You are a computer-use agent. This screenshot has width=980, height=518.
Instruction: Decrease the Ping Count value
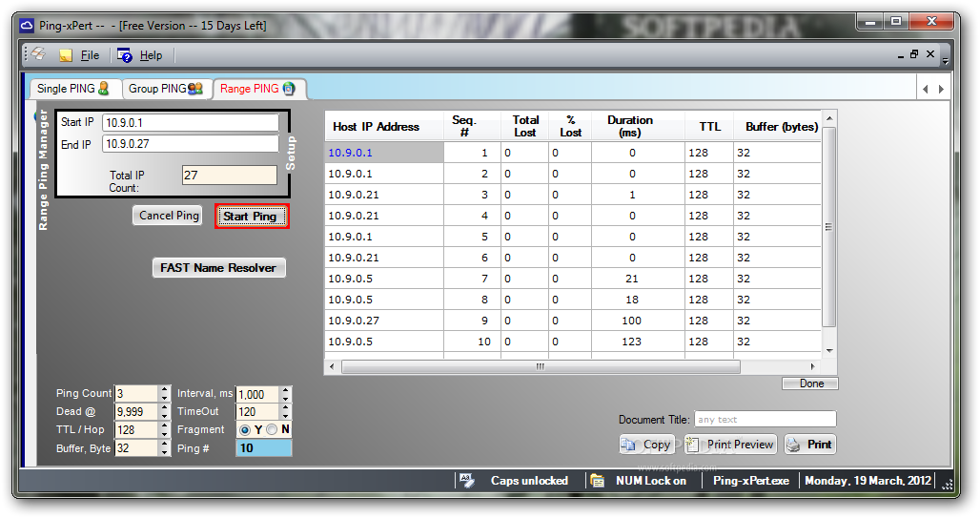164,398
